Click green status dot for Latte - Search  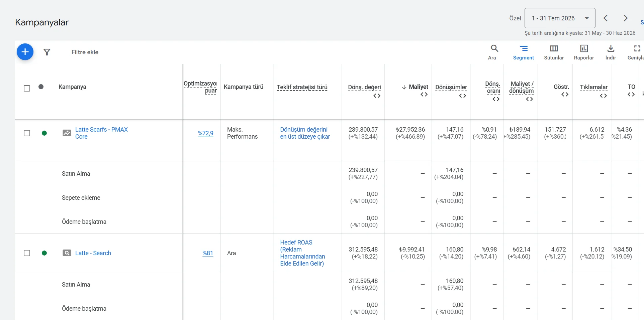[x=44, y=253]
